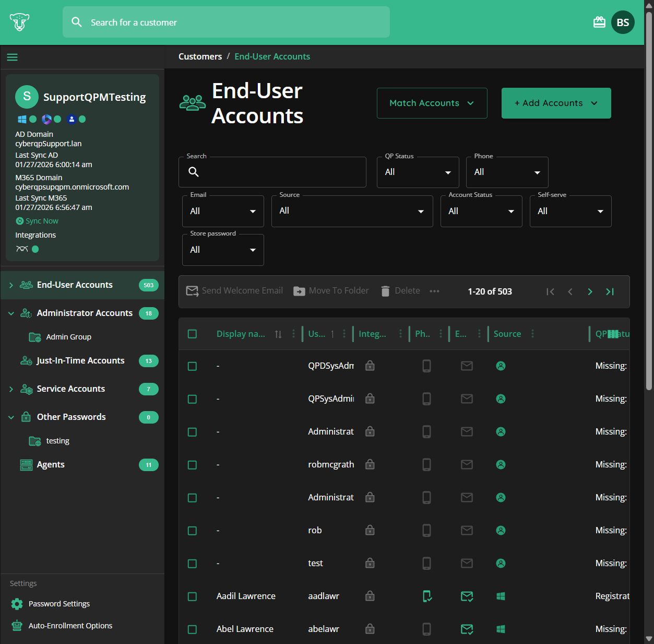Image resolution: width=654 pixels, height=644 pixels.
Task: Click the Agents sidebar icon
Action: (26, 465)
